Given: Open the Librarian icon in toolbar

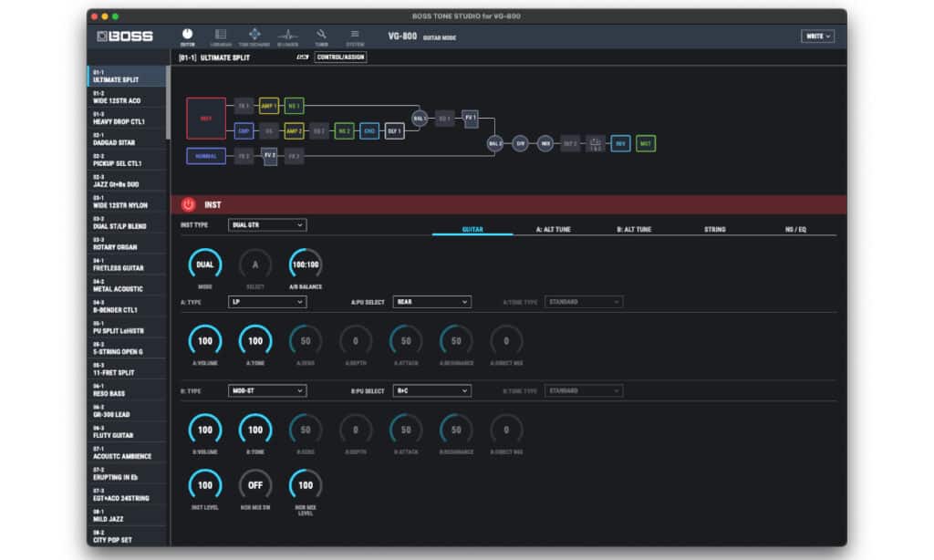Looking at the screenshot, I should (x=221, y=36).
